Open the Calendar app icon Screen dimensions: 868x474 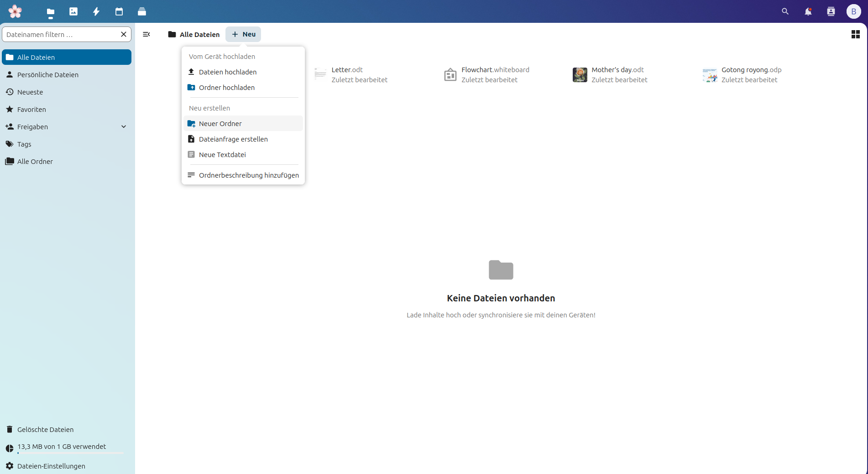[x=119, y=11]
